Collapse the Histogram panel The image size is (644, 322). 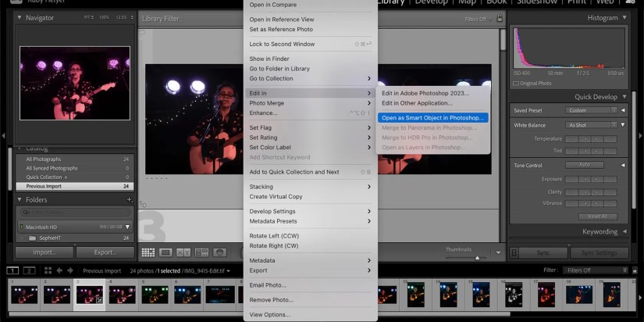(624, 18)
